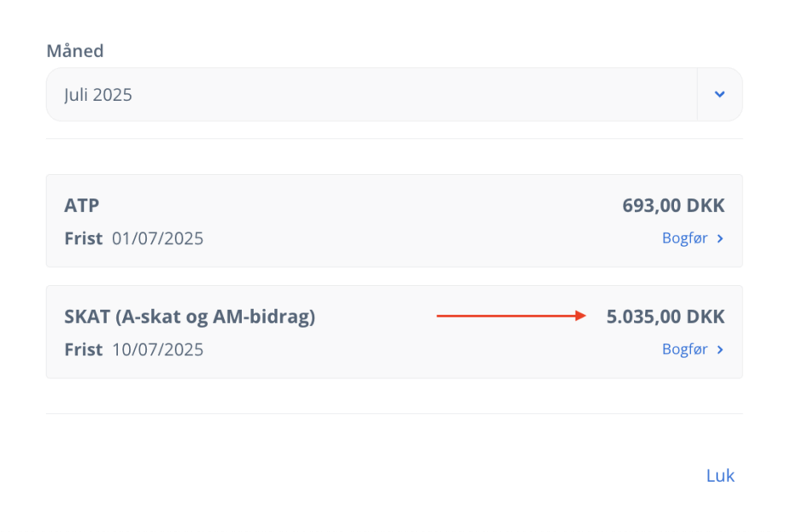
Task: Click the SKAT (A-skat og AM-bidrag) heading
Action: click(x=190, y=317)
